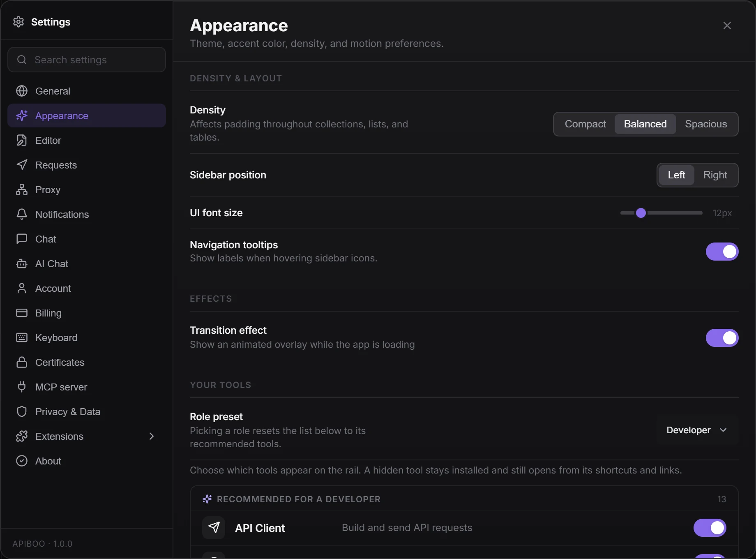756x559 pixels.
Task: Choose Compact density
Action: pos(585,124)
